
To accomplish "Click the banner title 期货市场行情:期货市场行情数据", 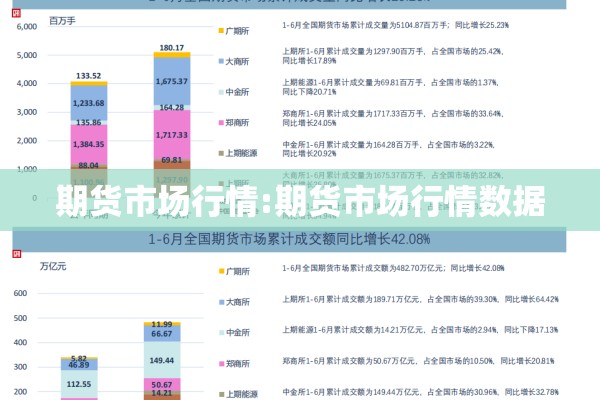I will tap(300, 201).
